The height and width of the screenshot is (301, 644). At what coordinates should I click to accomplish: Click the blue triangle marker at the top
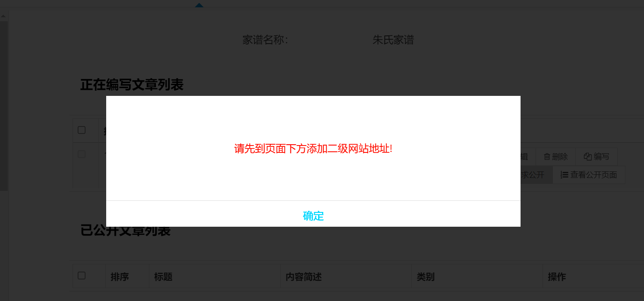pyautogui.click(x=199, y=5)
